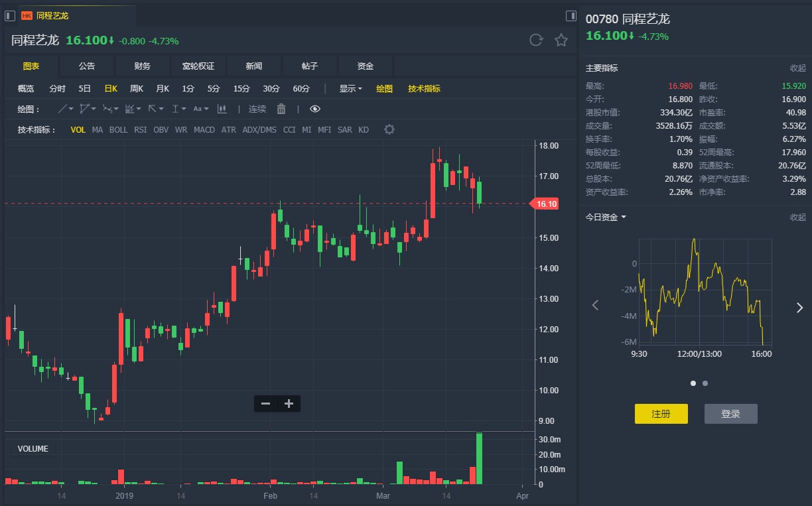The height and width of the screenshot is (506, 812).
Task: Switch to 周K chart period
Action: [137, 89]
